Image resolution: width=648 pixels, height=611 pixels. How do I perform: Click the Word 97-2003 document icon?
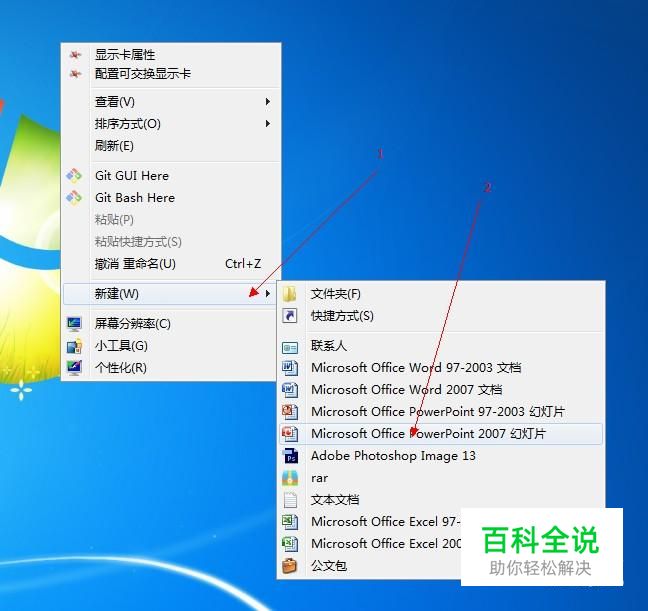pyautogui.click(x=290, y=368)
